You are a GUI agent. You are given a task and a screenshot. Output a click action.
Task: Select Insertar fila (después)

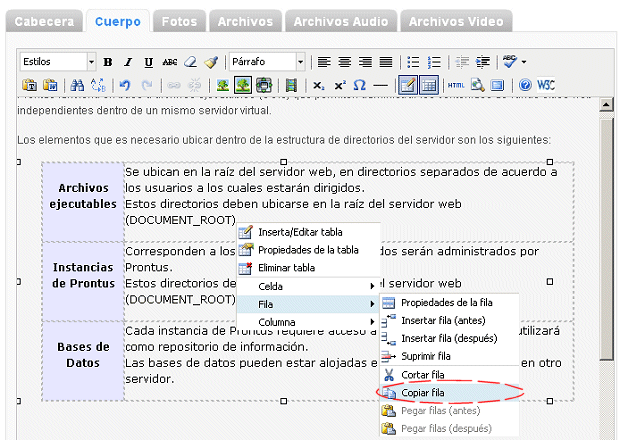(x=449, y=338)
